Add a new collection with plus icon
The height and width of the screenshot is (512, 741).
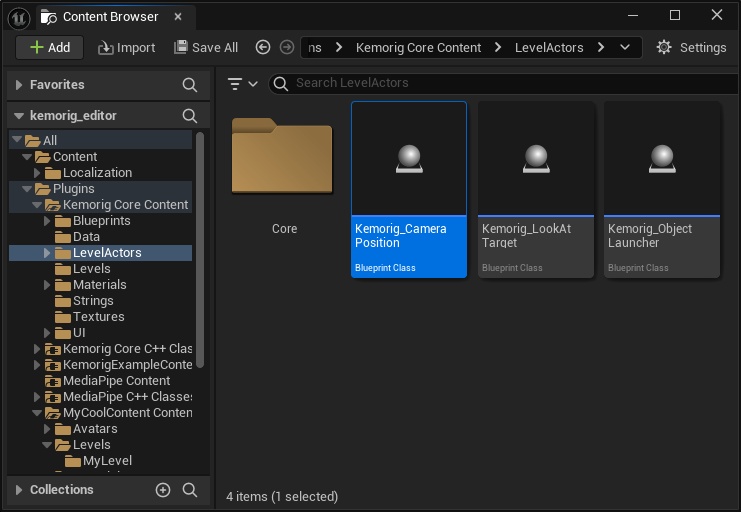[163, 490]
